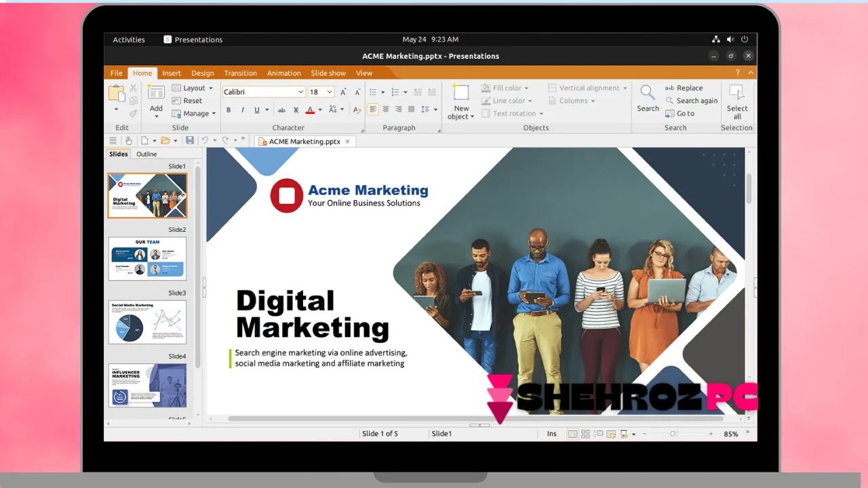868x488 pixels.
Task: Click the New object icon
Action: (x=461, y=93)
